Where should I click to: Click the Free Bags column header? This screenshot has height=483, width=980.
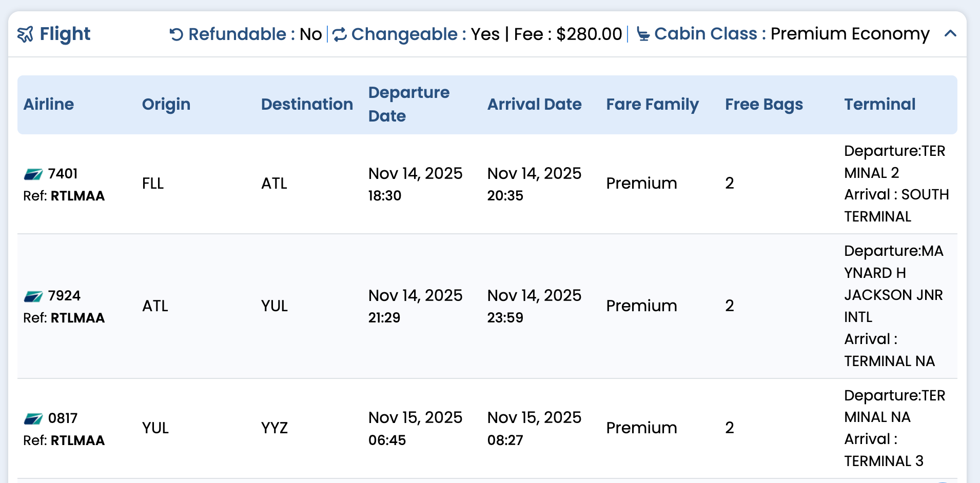click(763, 104)
